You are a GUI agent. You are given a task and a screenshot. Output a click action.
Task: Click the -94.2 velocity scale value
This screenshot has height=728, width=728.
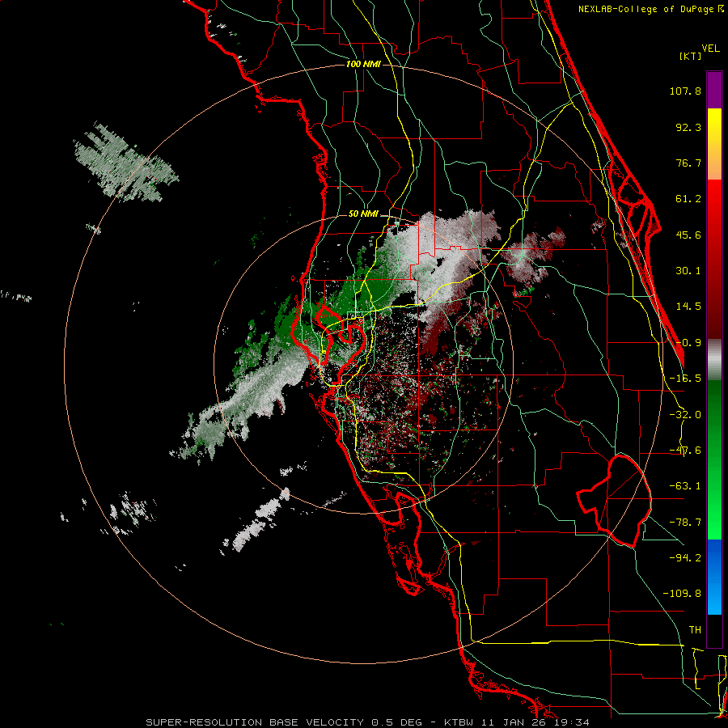tap(685, 558)
